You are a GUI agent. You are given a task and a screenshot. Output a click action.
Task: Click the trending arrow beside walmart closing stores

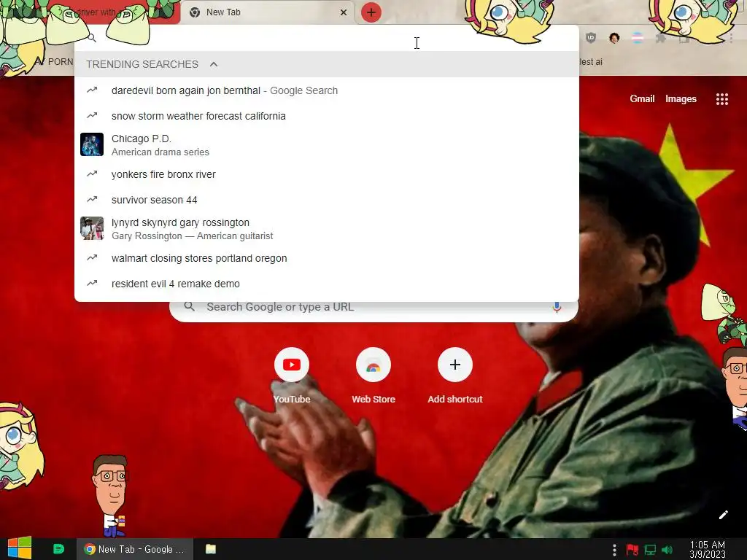click(x=92, y=257)
